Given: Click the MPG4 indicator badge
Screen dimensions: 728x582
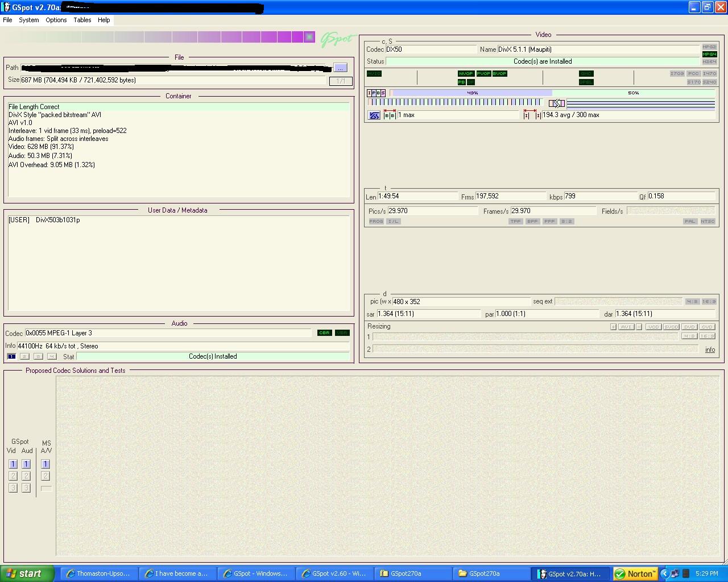Looking at the screenshot, I should [709, 55].
